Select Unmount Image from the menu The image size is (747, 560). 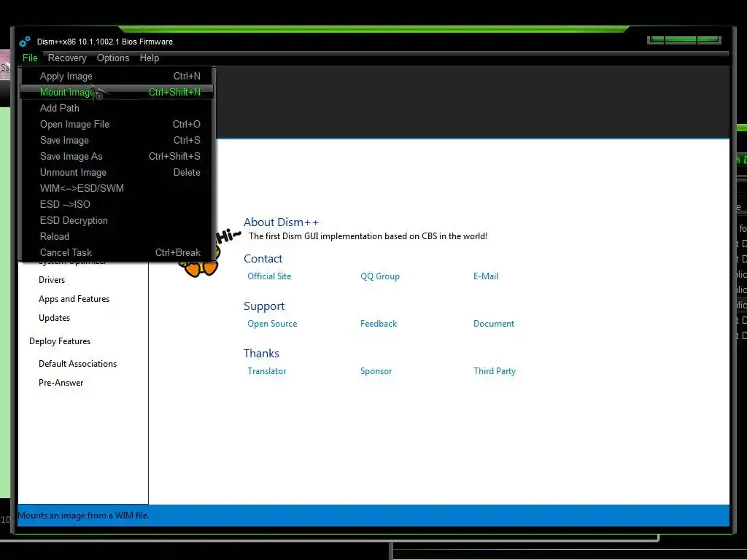117,172
